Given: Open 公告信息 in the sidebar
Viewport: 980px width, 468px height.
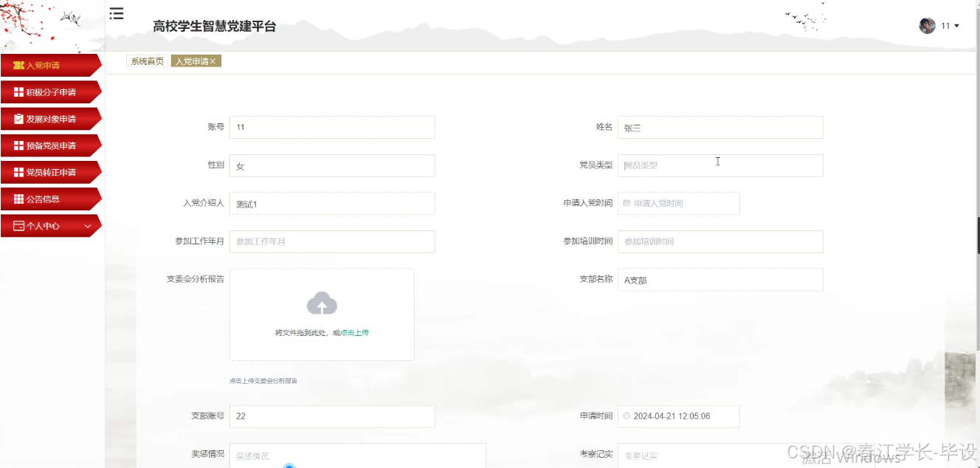Looking at the screenshot, I should [x=50, y=199].
